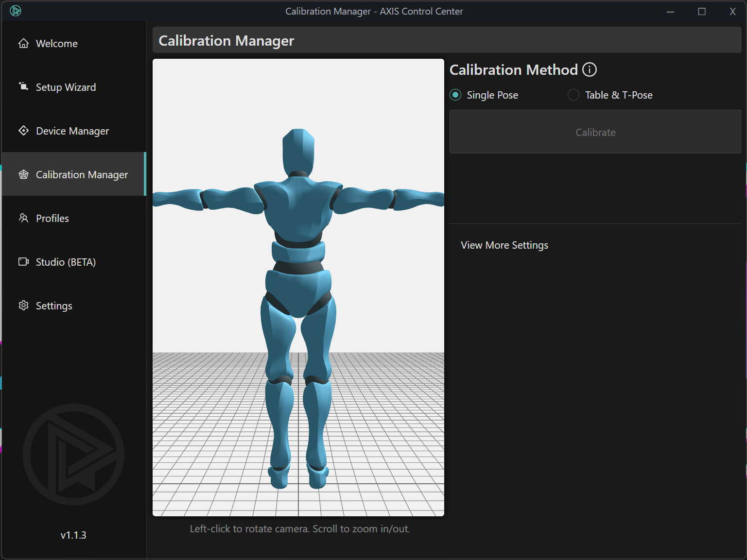Choose the Table & T-Pose label
Image resolution: width=747 pixels, height=560 pixels.
coord(618,95)
